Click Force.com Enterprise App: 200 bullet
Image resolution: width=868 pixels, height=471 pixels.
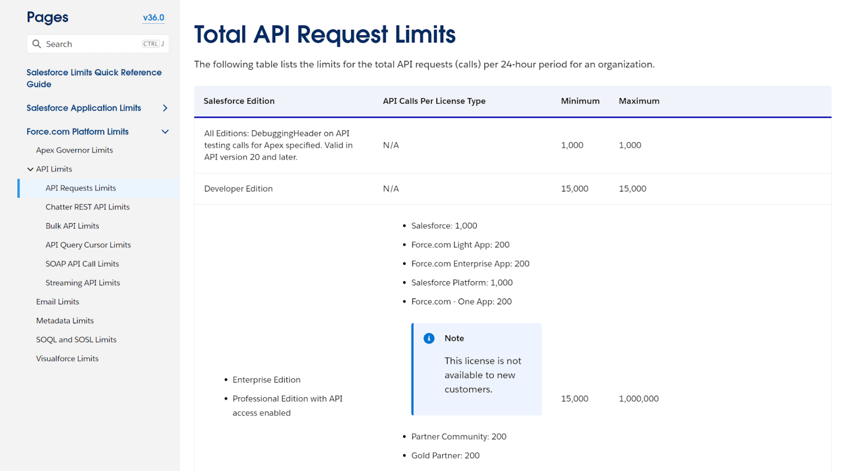470,264
